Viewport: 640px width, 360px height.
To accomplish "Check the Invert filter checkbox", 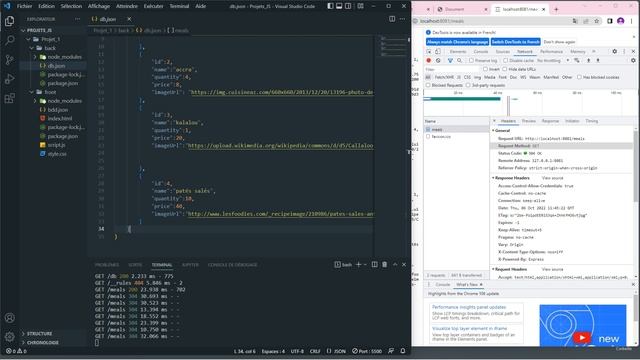I will tap(485, 69).
